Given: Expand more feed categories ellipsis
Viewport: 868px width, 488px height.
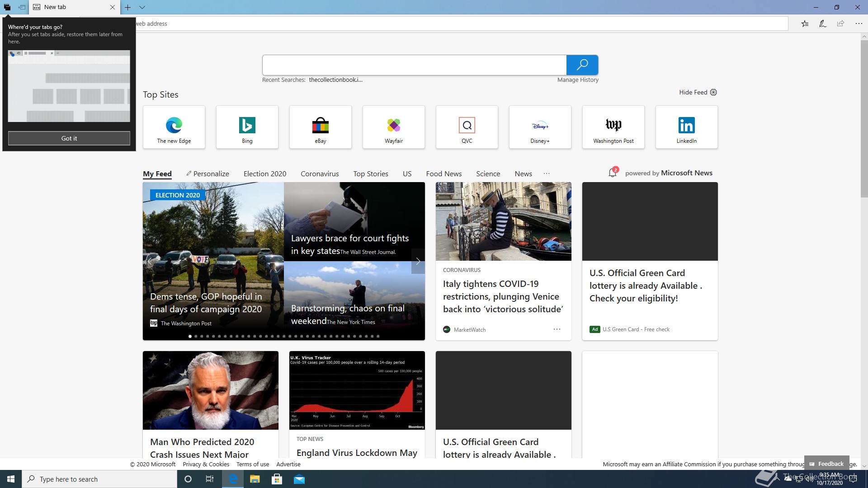Looking at the screenshot, I should click(x=547, y=174).
